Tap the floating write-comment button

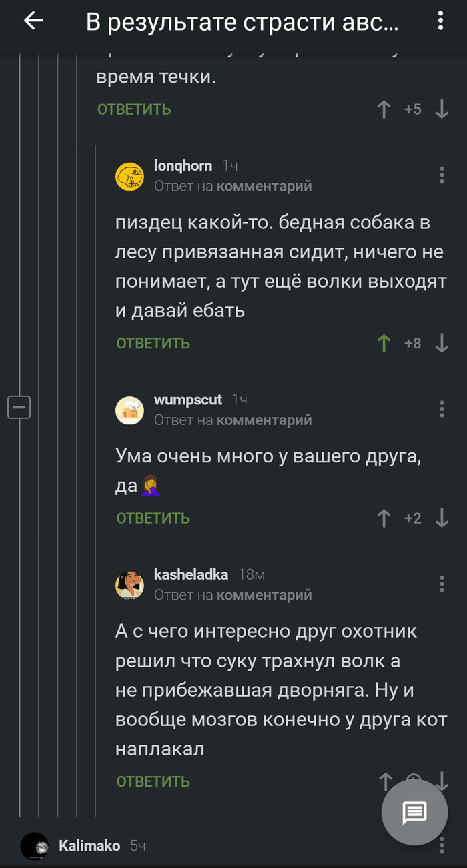point(414,812)
